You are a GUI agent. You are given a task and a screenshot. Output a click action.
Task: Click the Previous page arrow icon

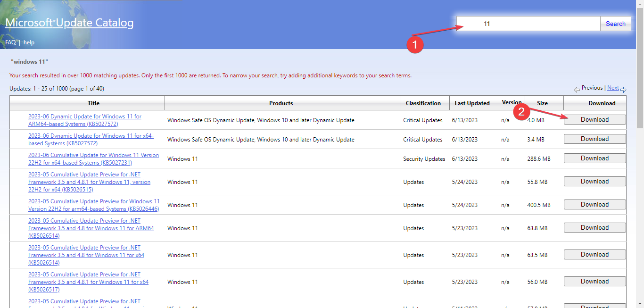click(x=577, y=89)
